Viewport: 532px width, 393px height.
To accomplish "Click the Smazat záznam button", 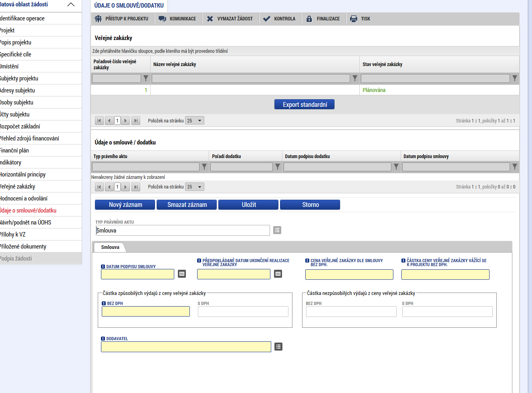I will click(x=187, y=205).
